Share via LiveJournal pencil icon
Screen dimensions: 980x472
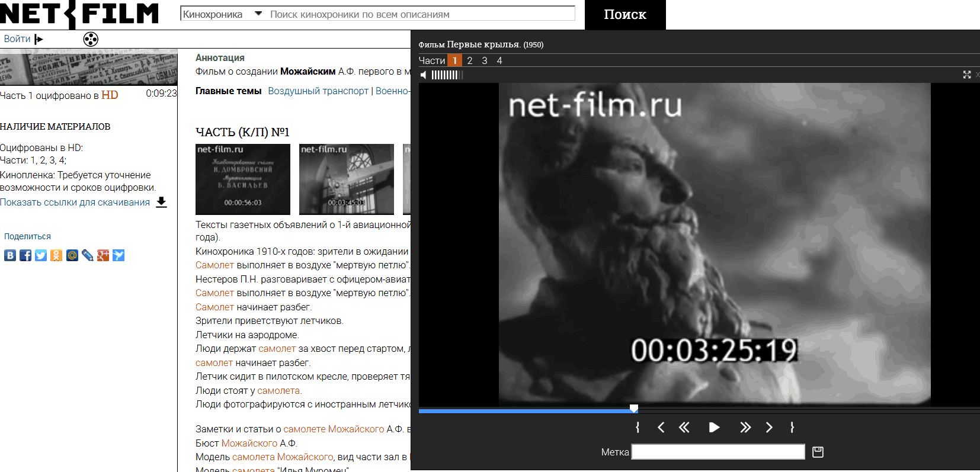(88, 255)
